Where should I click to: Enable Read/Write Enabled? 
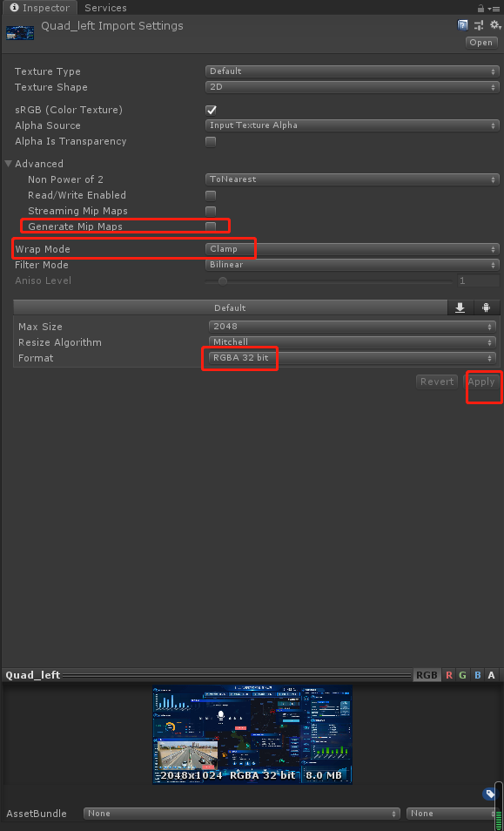pos(210,194)
